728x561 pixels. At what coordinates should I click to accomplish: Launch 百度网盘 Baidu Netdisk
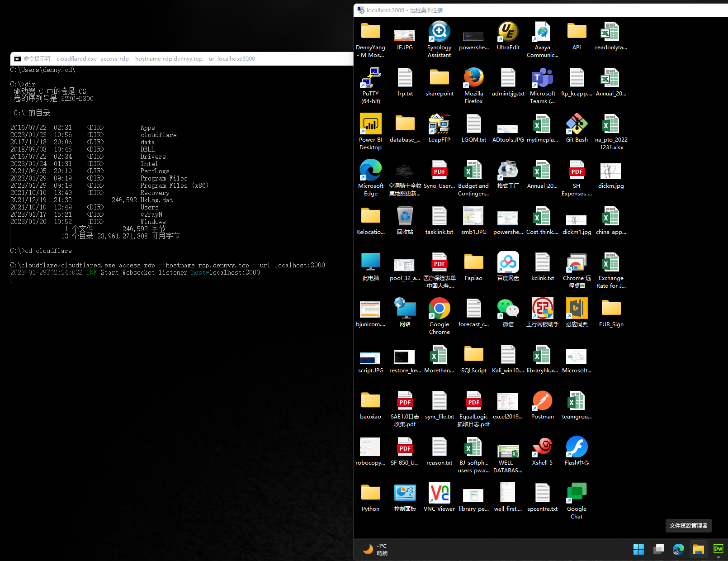(x=508, y=266)
